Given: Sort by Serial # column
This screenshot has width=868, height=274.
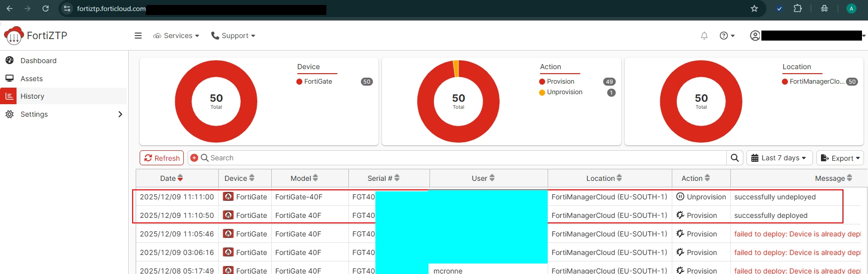Looking at the screenshot, I should (x=383, y=178).
